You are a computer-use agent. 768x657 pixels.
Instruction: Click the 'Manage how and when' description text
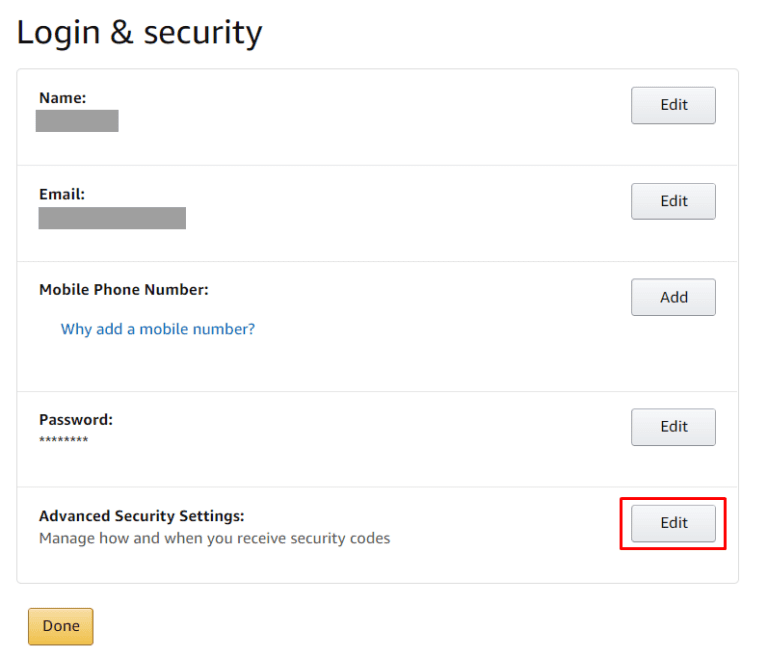214,538
